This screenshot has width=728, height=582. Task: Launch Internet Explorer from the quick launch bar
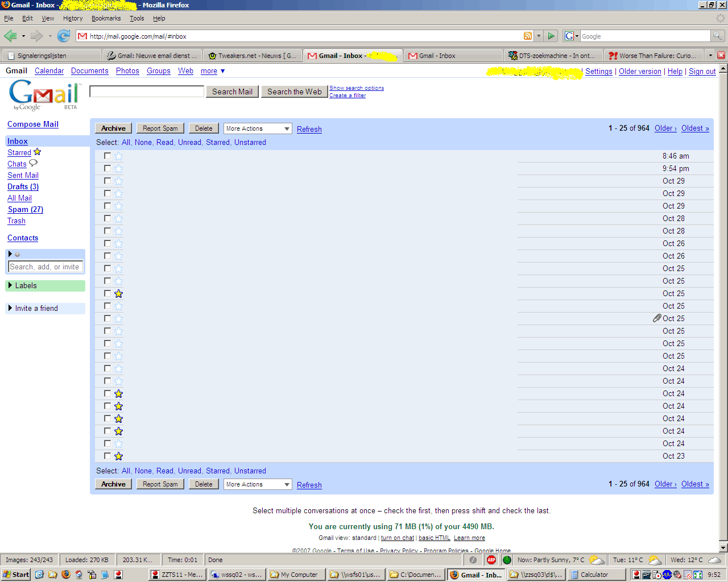39,575
